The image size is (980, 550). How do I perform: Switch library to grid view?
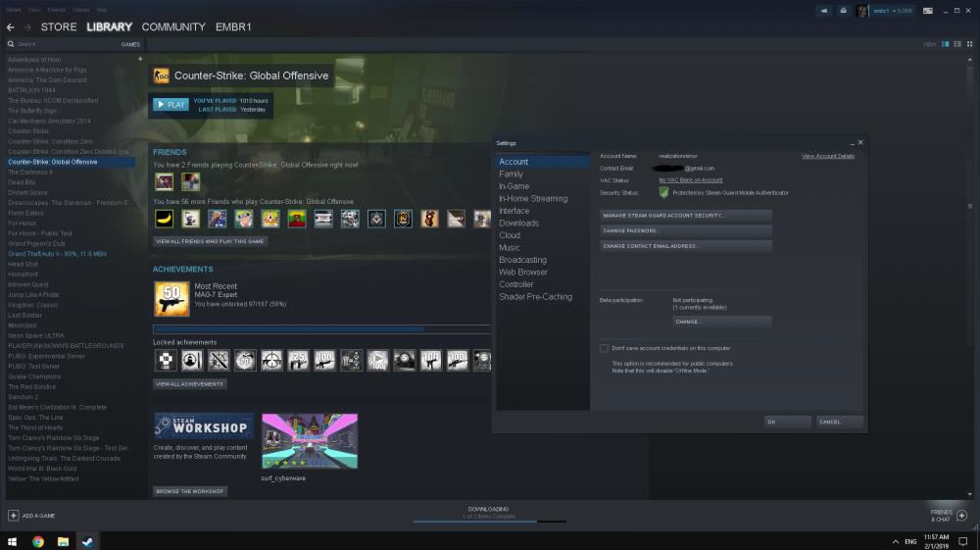970,44
